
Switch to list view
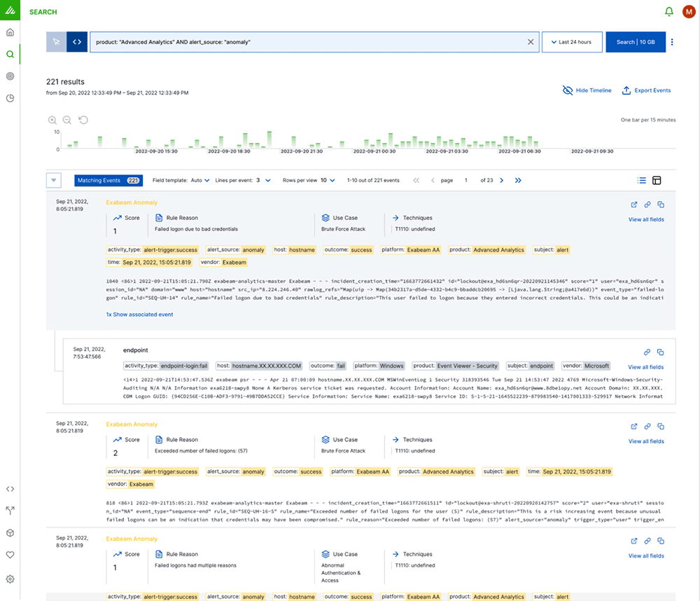click(641, 181)
